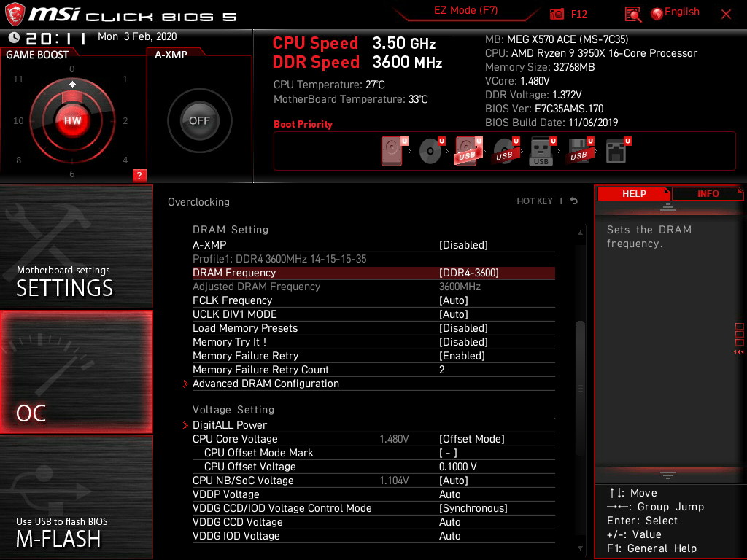
Task: Edit the VDDG CCD Voltage value
Action: tap(373, 522)
